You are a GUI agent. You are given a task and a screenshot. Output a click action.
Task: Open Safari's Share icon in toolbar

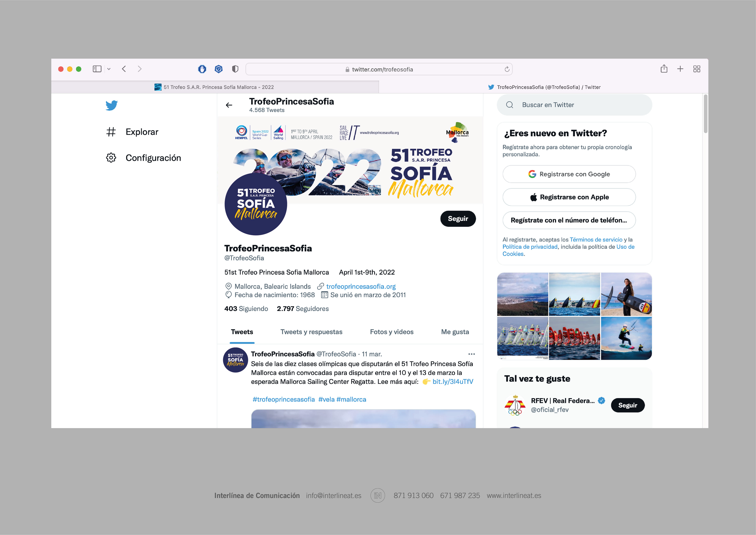pyautogui.click(x=664, y=69)
